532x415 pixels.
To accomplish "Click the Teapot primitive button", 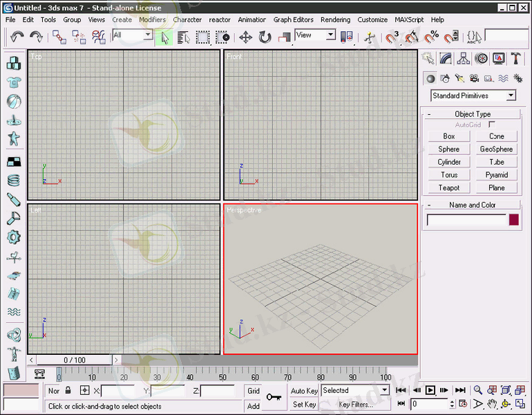I will [449, 187].
